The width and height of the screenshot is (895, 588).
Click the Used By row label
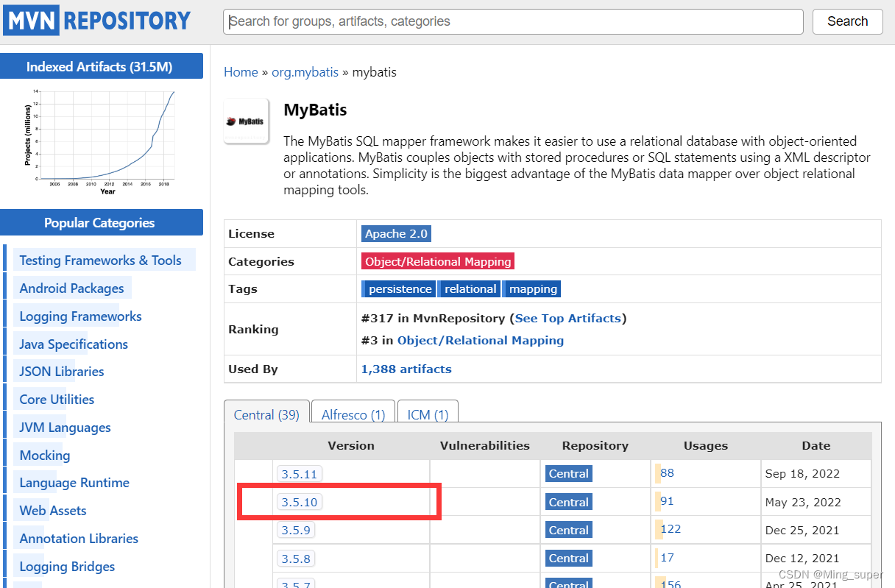pyautogui.click(x=253, y=369)
